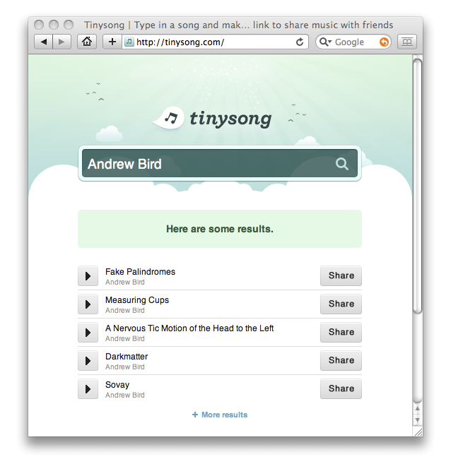451x476 pixels.
Task: Click the tinysong logo
Action: pyautogui.click(x=213, y=118)
